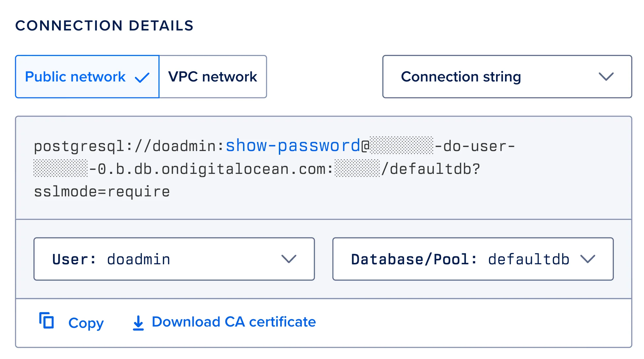Click the download arrow icon
The height and width of the screenshot is (359, 644).
(x=138, y=323)
